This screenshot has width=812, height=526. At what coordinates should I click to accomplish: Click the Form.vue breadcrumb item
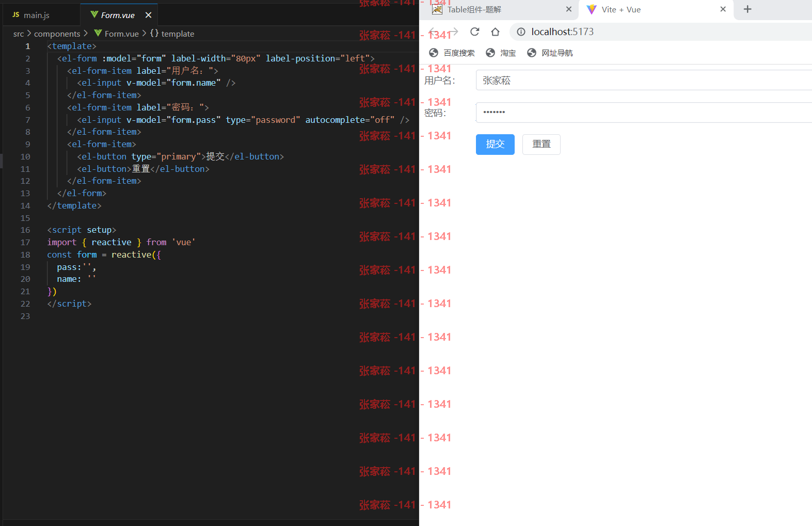coord(116,34)
